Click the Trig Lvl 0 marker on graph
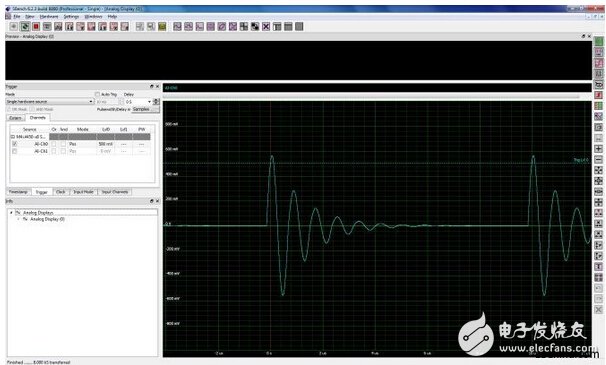 (x=580, y=160)
